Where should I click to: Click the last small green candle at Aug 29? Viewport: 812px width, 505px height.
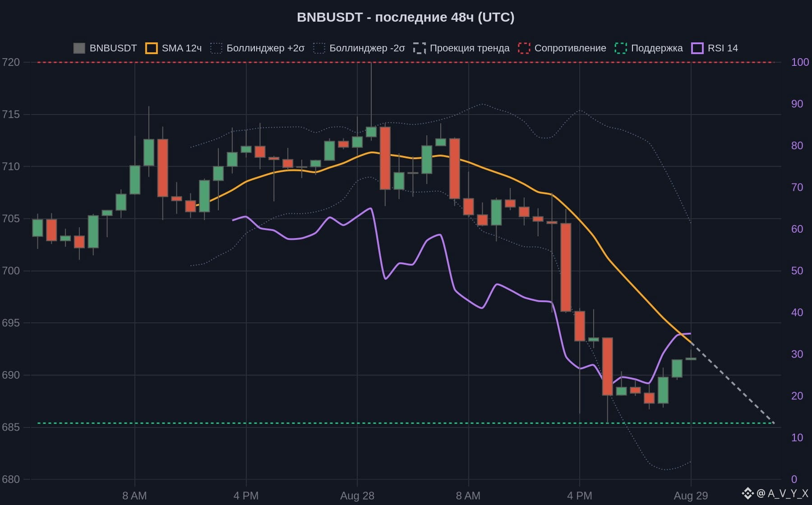[x=691, y=359]
